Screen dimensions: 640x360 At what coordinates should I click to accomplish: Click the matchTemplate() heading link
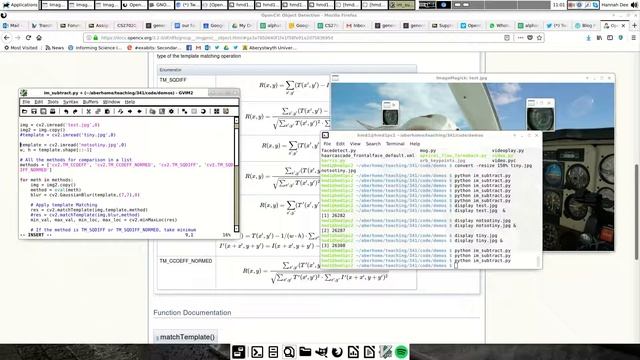point(187,337)
